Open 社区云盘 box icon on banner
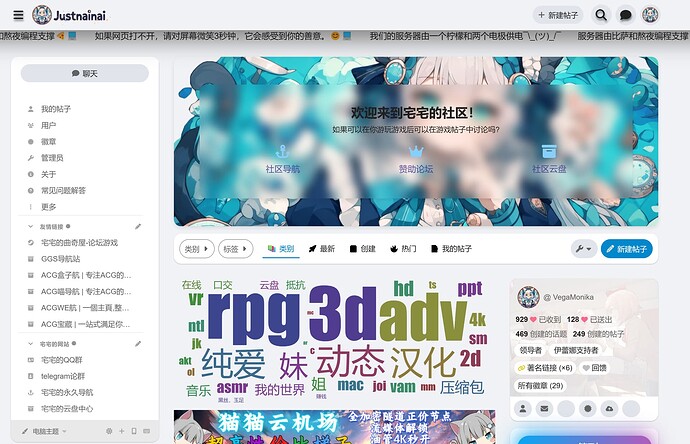The height and width of the screenshot is (444, 690). [549, 151]
